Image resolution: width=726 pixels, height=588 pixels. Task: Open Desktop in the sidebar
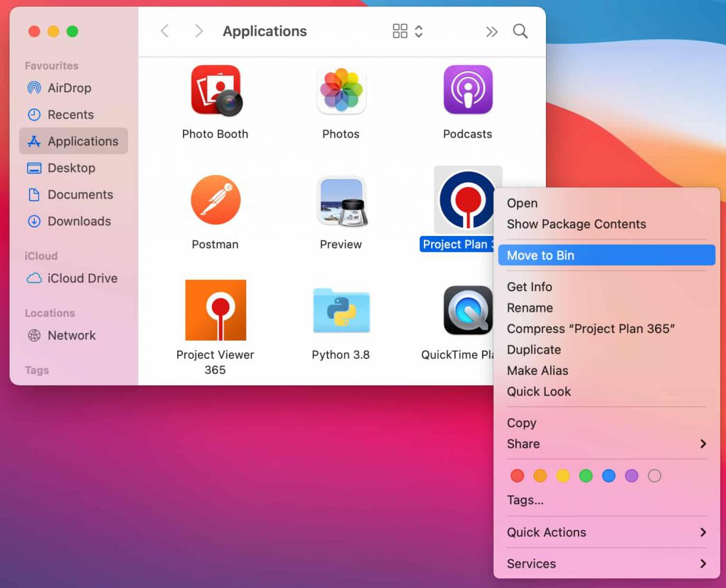pyautogui.click(x=74, y=167)
